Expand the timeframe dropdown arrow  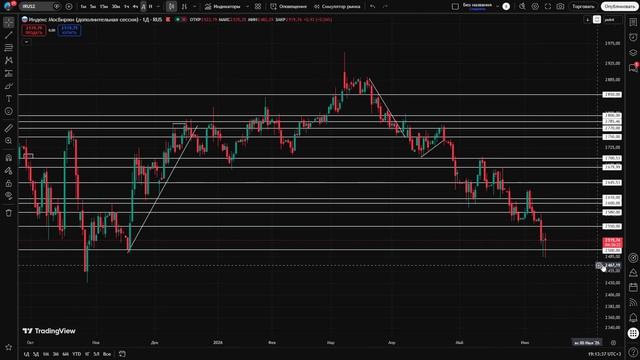click(158, 7)
